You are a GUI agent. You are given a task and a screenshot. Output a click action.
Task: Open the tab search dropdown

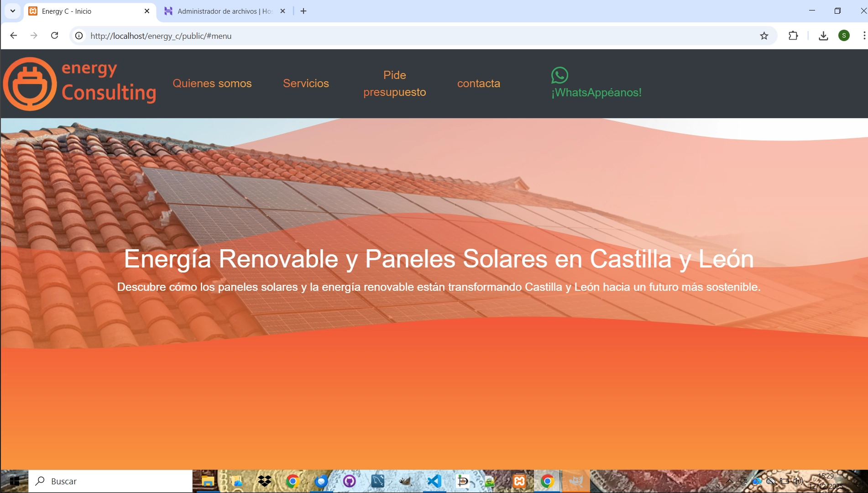click(12, 11)
